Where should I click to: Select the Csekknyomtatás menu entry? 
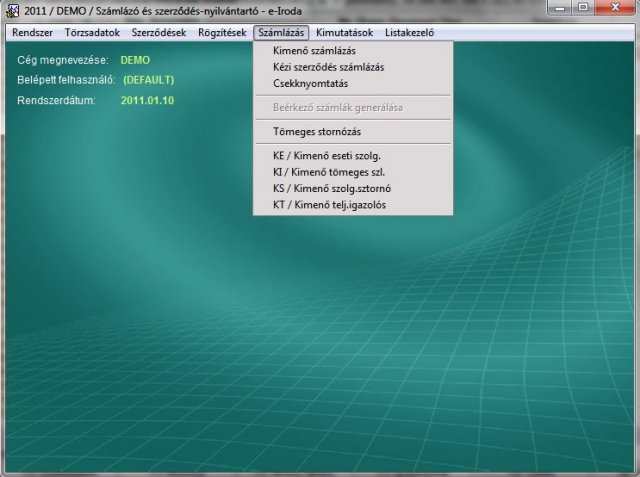(309, 83)
